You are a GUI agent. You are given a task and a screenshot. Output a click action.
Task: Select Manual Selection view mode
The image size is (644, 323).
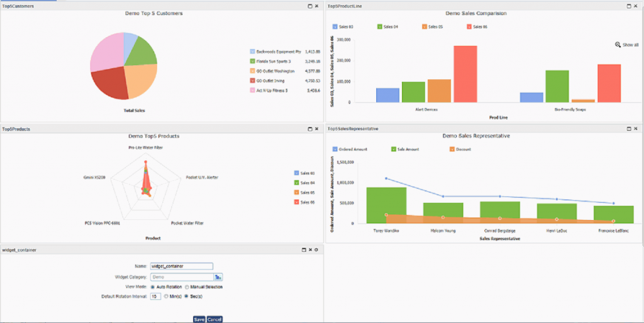[x=187, y=287]
